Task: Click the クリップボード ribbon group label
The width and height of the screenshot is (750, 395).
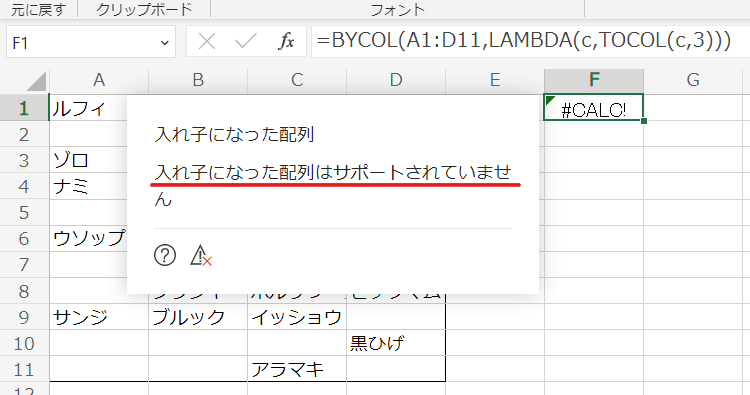Action: [x=144, y=9]
